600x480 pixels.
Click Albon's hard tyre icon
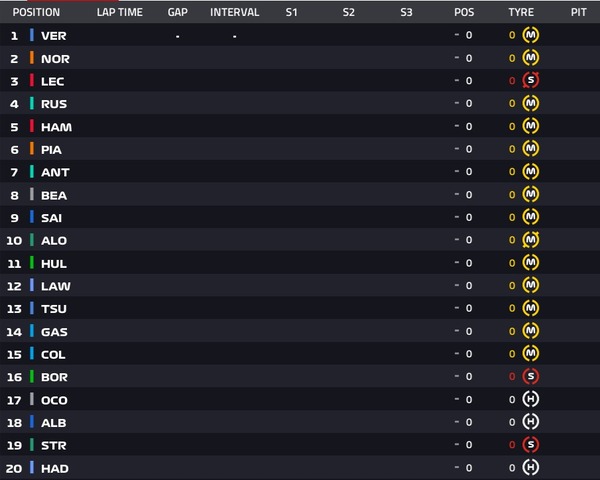(531, 422)
